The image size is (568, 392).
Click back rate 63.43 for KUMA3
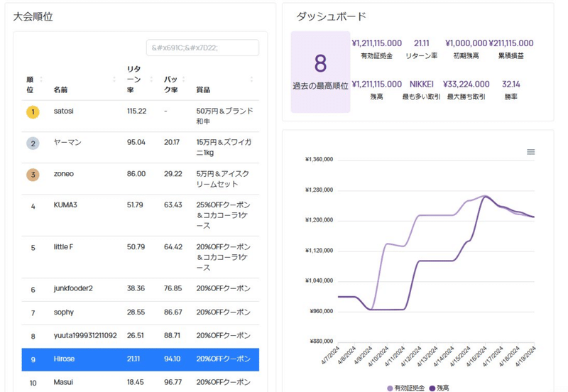[x=173, y=205]
